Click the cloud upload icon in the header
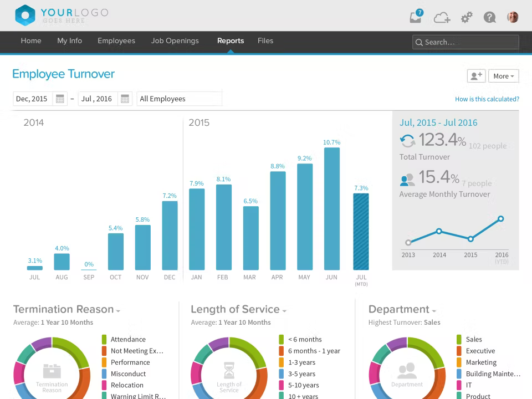532x399 pixels. point(441,17)
